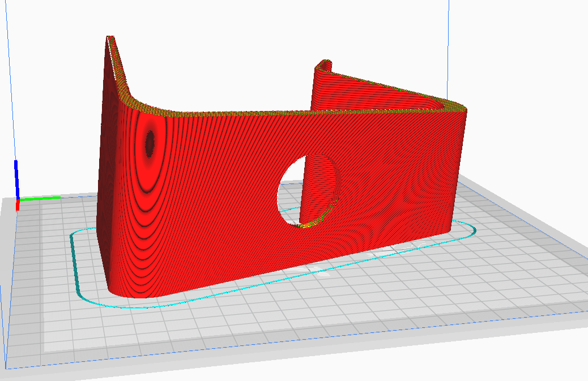The image size is (588, 381).
Task: Click the green Y axis line
Action: [x=40, y=198]
